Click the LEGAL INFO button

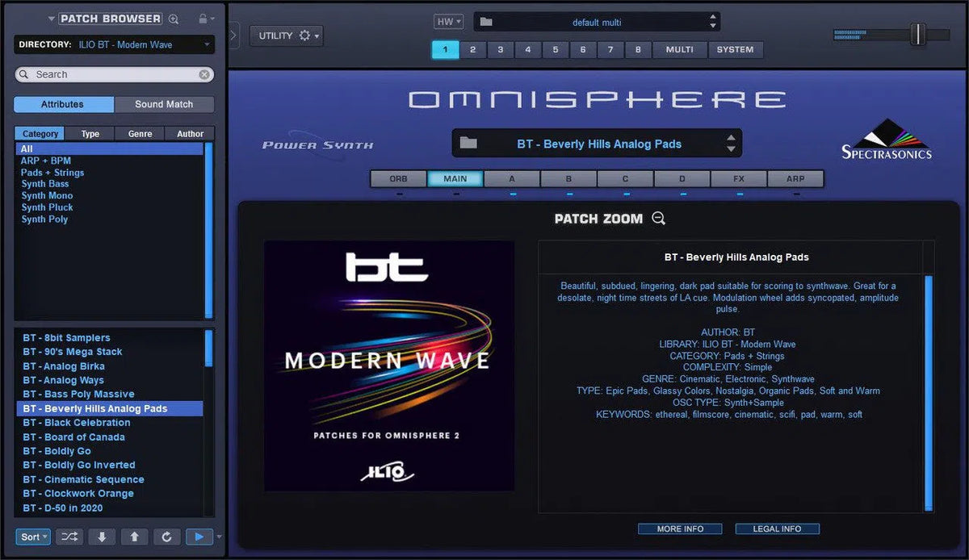[x=777, y=529]
